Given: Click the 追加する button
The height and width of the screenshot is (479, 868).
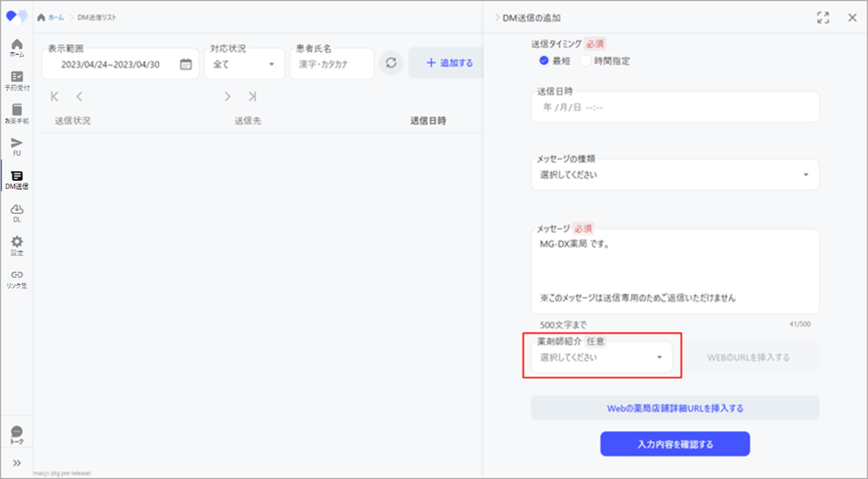Looking at the screenshot, I should pyautogui.click(x=448, y=63).
